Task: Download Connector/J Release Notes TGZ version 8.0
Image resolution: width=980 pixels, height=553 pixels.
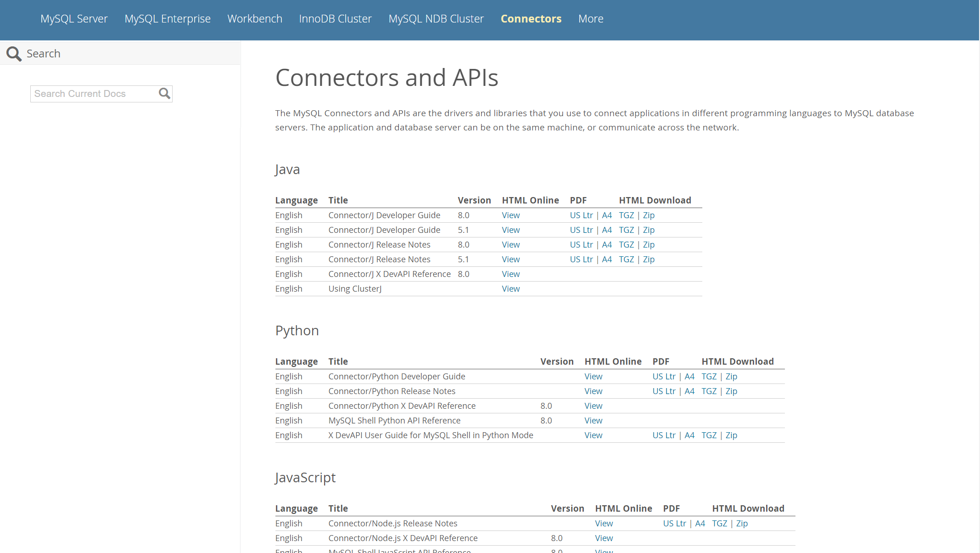Action: pyautogui.click(x=626, y=244)
